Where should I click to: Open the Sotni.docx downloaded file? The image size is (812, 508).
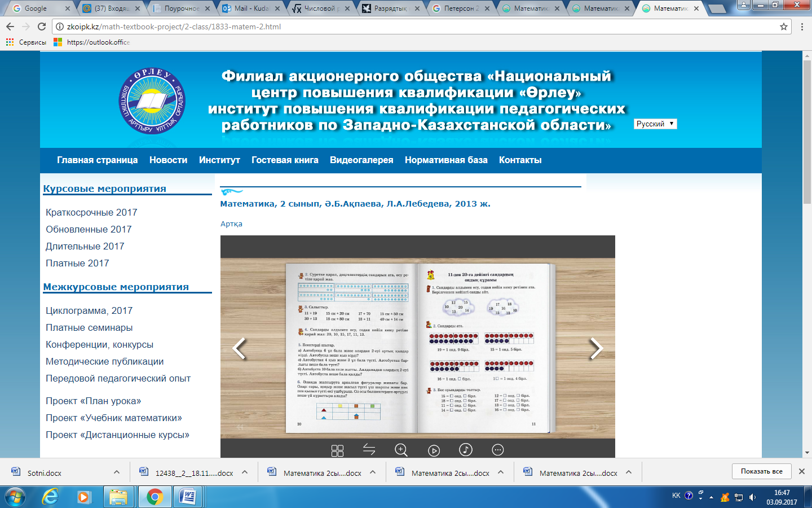[x=44, y=473]
